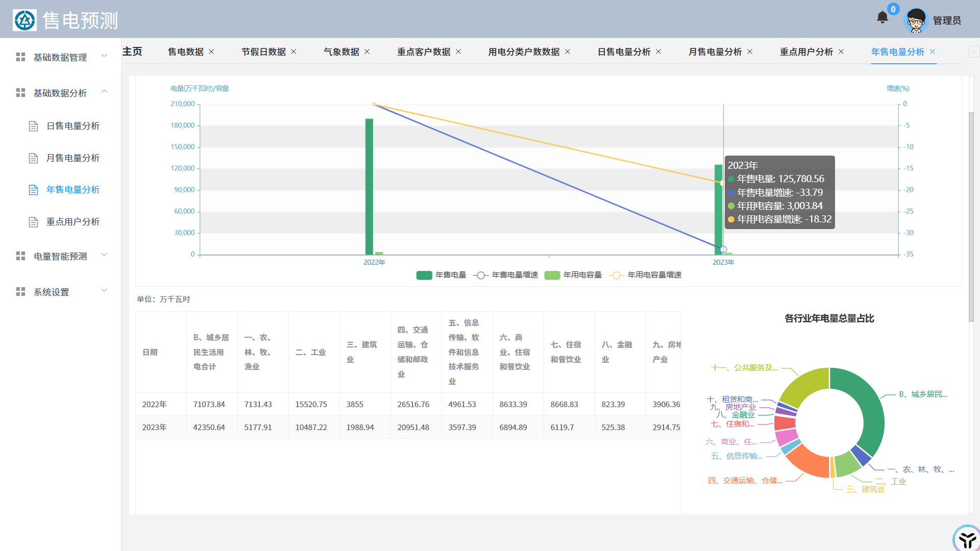Click the floating assistant icon at bottom right
This screenshot has height=551, width=980.
tap(966, 539)
